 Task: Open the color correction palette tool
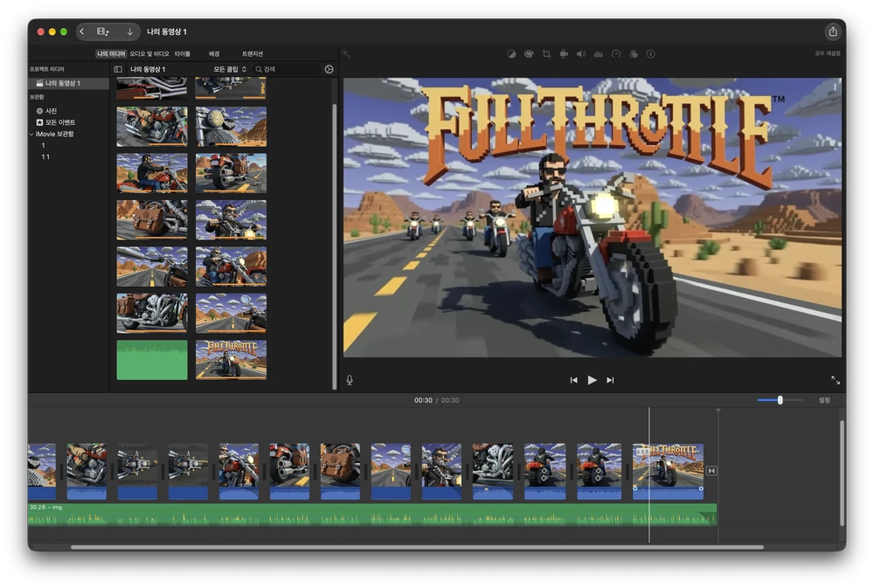coord(529,54)
